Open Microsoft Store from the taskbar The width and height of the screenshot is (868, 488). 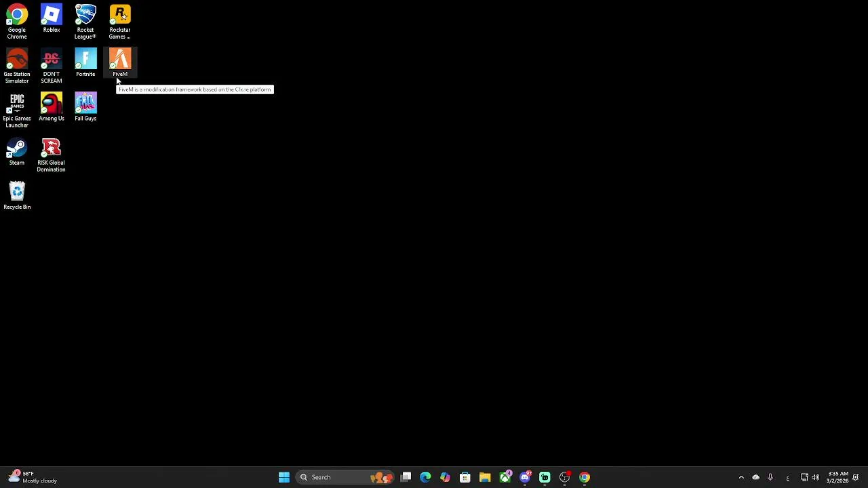pyautogui.click(x=465, y=477)
